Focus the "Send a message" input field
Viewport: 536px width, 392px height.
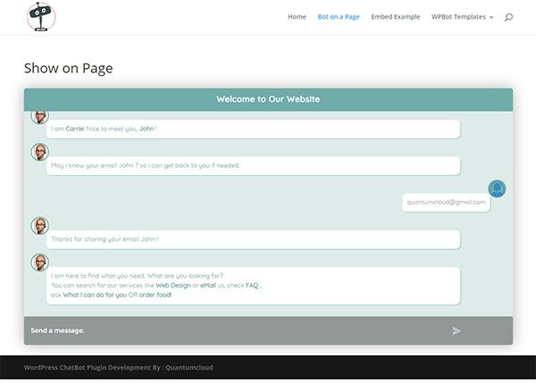click(x=232, y=330)
